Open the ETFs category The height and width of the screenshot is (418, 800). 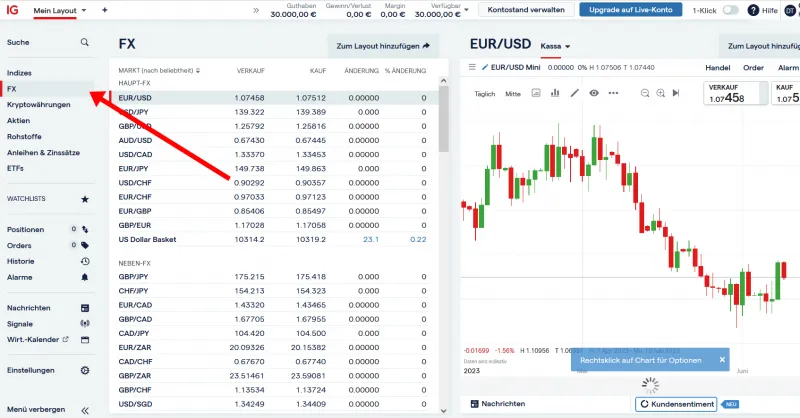tap(15, 168)
